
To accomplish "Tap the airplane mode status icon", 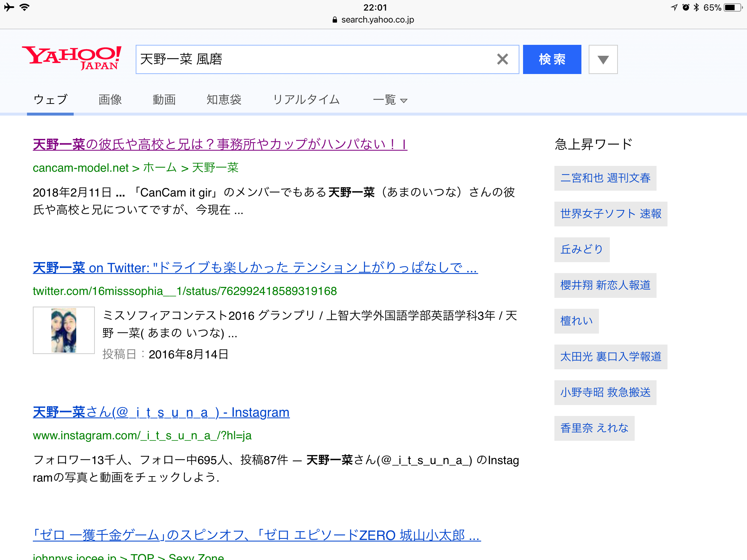I will coord(9,7).
